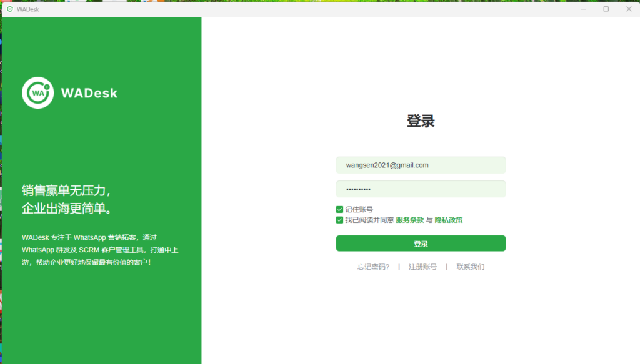
Task: Click the WADesk title bar app icon
Action: [10, 9]
